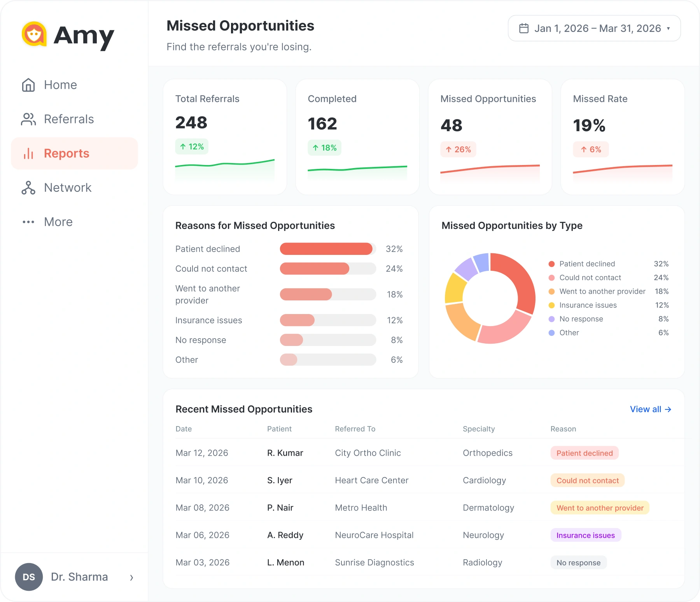This screenshot has height=602, width=700.
Task: Click NeuroCare Hospital cell
Action: pyautogui.click(x=374, y=535)
